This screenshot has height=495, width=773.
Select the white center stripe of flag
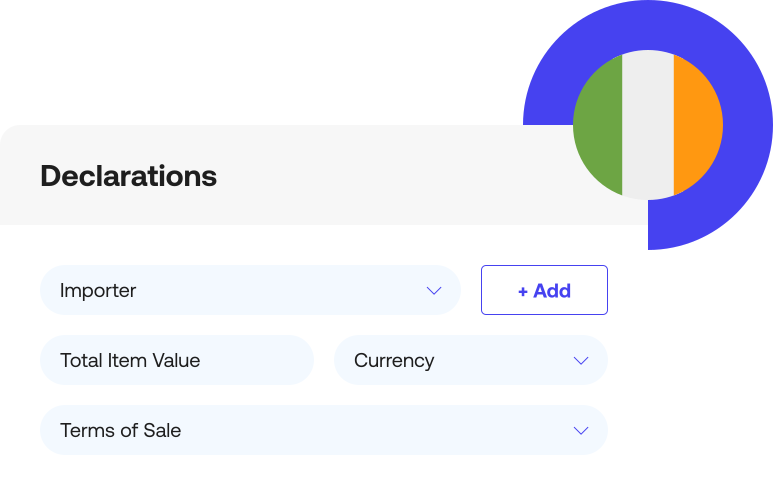(x=648, y=125)
